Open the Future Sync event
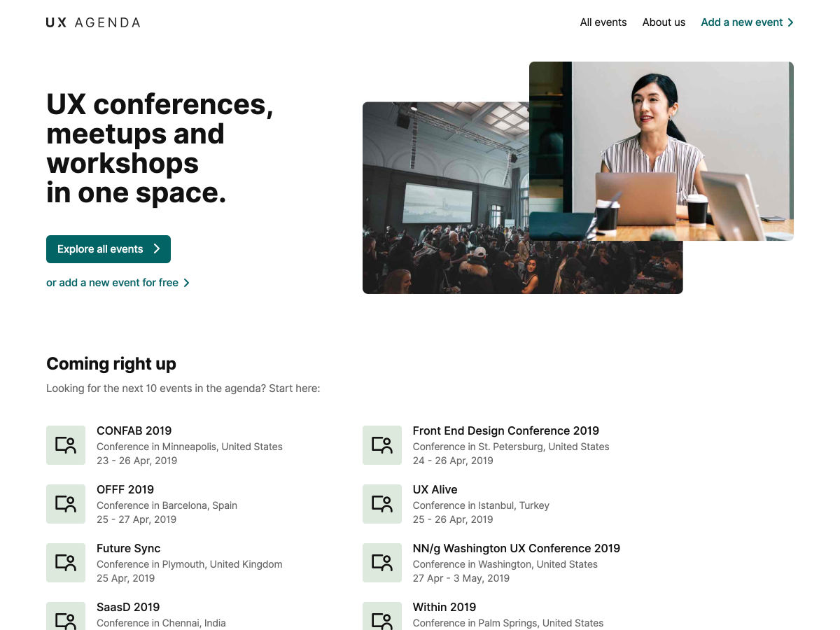 (129, 548)
